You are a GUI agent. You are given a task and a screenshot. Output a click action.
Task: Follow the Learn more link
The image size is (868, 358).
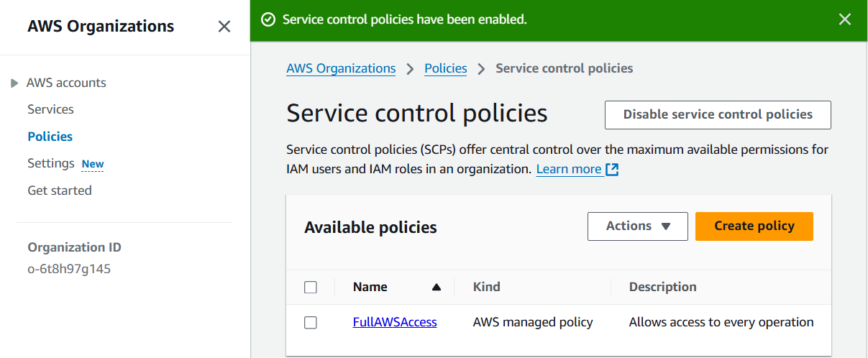coord(569,169)
